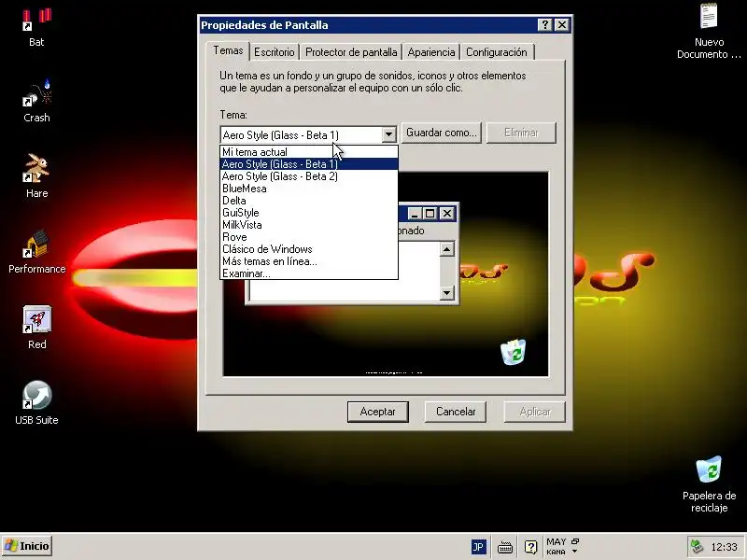The height and width of the screenshot is (560, 747).
Task: Collapse the Tema combo box arrow
Action: (x=388, y=134)
